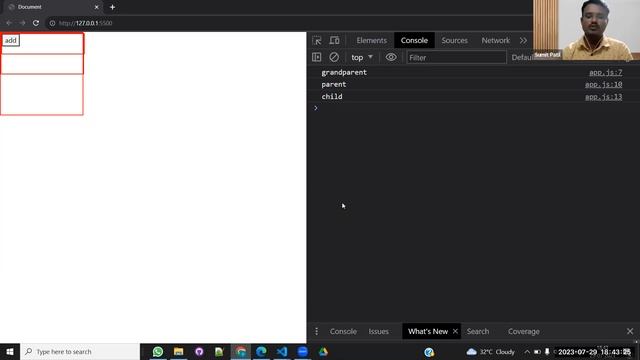Viewport: 640px width, 360px height.
Task: Expand the more tabs chevron
Action: 523,40
